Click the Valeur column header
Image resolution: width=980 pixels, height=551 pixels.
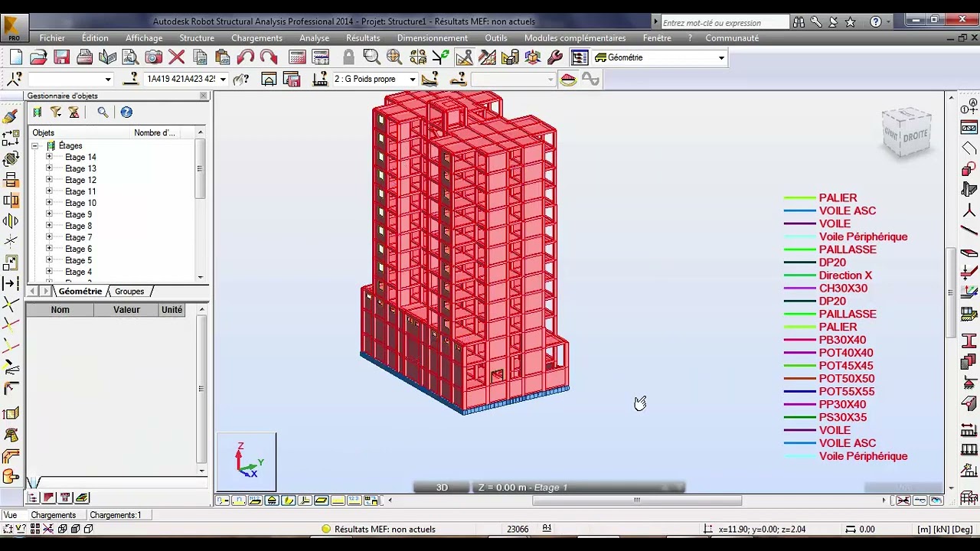pyautogui.click(x=126, y=310)
